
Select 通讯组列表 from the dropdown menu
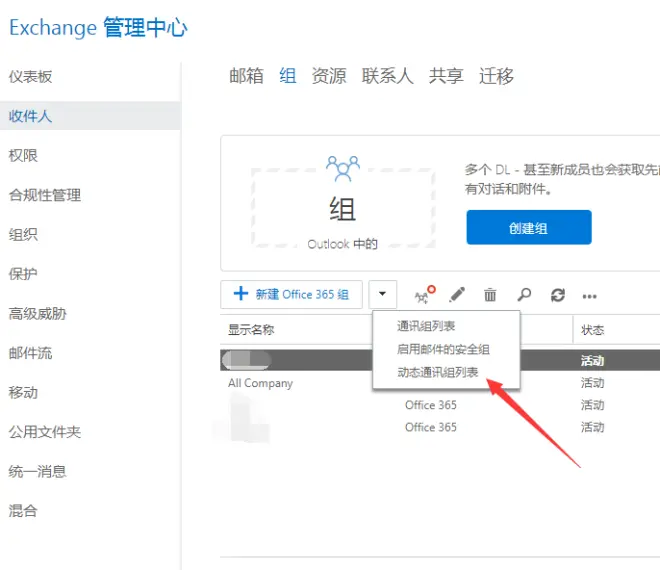tap(426, 326)
